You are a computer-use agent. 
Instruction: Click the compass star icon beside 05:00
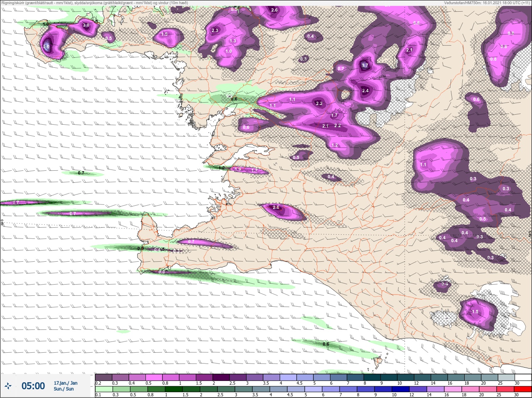click(x=8, y=386)
